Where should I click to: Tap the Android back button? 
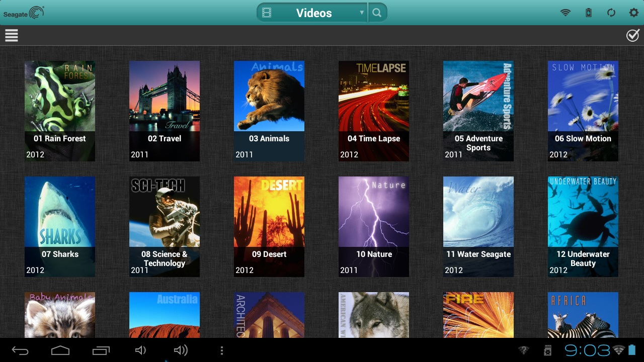pyautogui.click(x=20, y=350)
